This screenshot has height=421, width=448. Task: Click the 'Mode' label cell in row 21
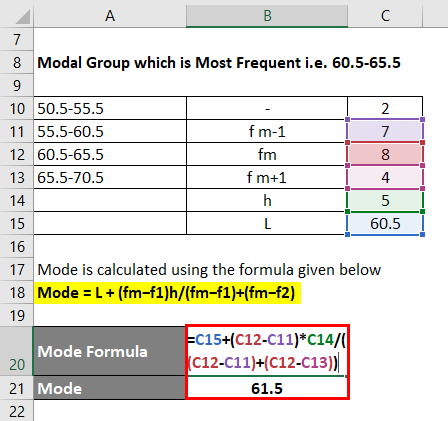tap(110, 388)
